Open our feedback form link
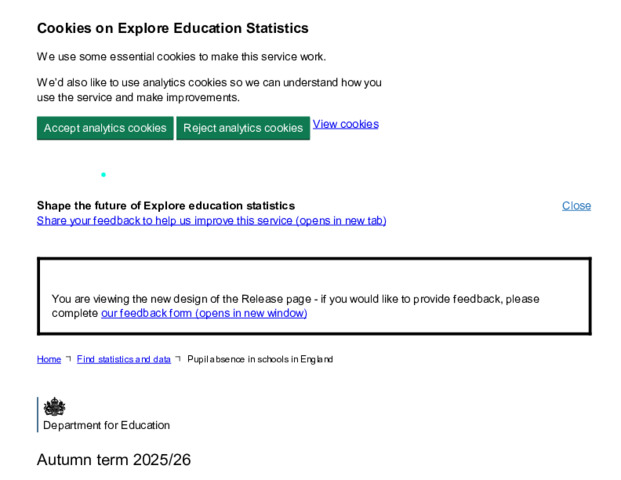Viewport: 621px width, 480px height. pyautogui.click(x=204, y=313)
